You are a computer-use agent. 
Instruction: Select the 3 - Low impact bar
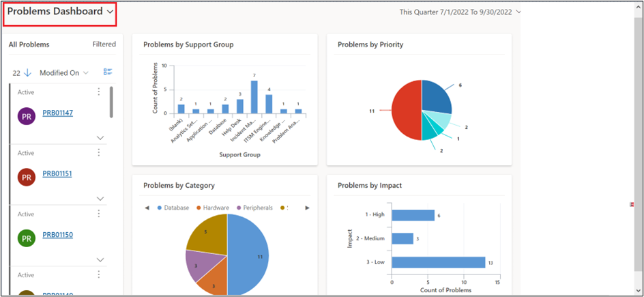click(x=438, y=262)
